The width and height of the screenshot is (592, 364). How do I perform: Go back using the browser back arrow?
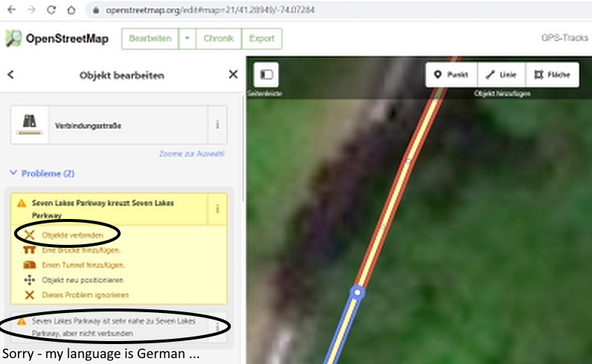12,10
